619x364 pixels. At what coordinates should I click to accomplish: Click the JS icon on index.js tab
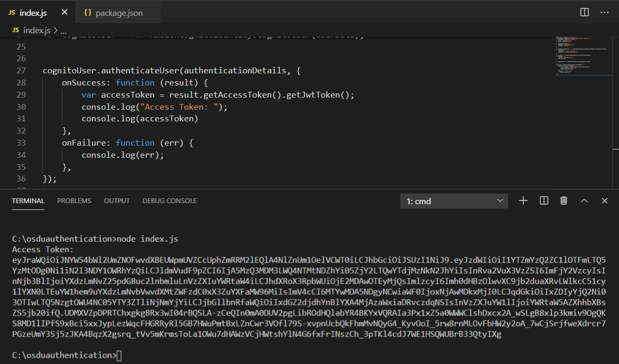click(x=12, y=13)
